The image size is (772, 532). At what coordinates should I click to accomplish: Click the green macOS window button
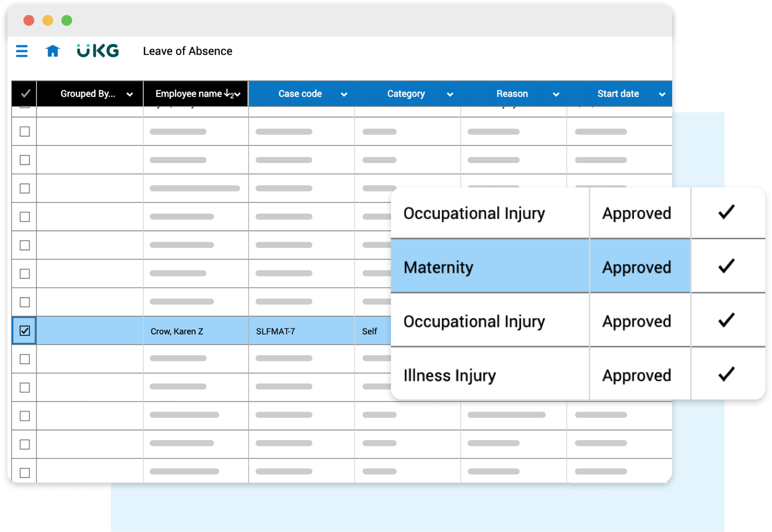[x=67, y=21]
